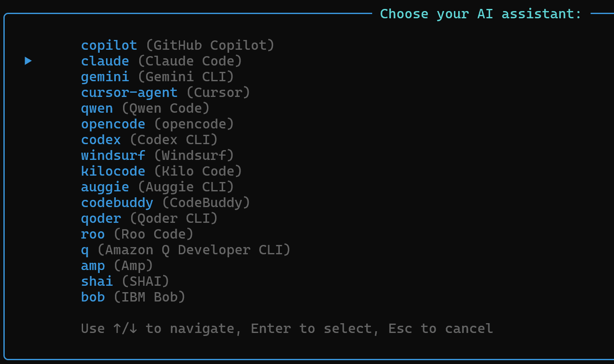This screenshot has width=614, height=364.
Task: Pick gemini (Gemini CLI) from the list
Action: (157, 77)
